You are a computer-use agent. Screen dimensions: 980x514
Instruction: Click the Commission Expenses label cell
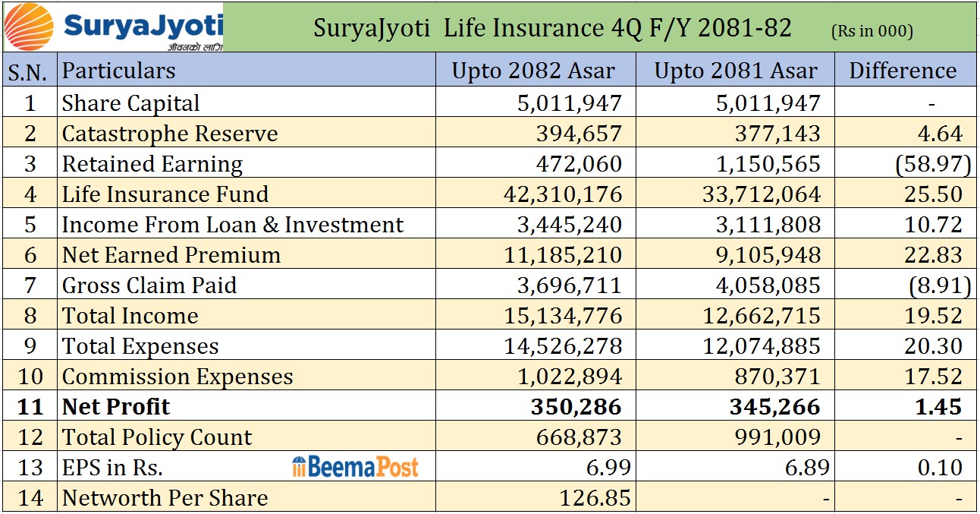pos(177,376)
